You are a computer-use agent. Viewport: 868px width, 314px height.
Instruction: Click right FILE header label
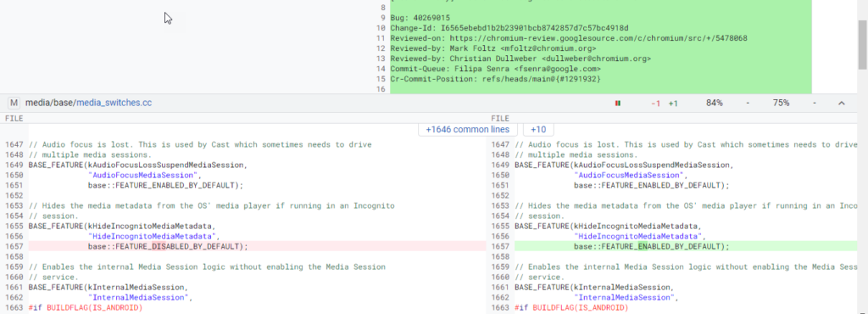pyautogui.click(x=500, y=118)
